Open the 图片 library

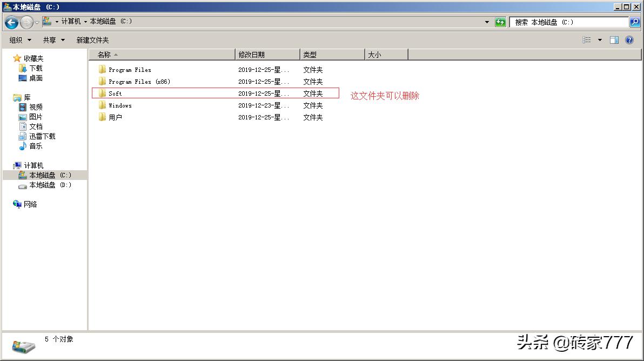(x=36, y=117)
